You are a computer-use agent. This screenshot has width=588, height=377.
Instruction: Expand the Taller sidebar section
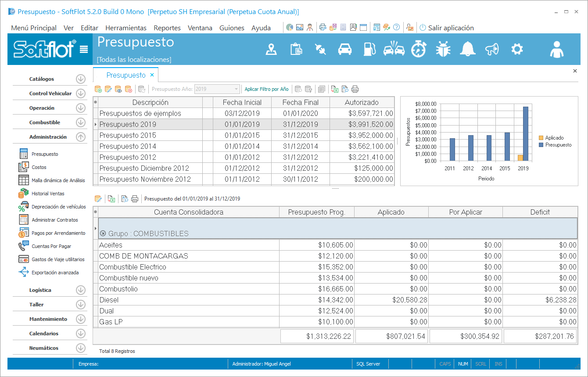tap(80, 305)
